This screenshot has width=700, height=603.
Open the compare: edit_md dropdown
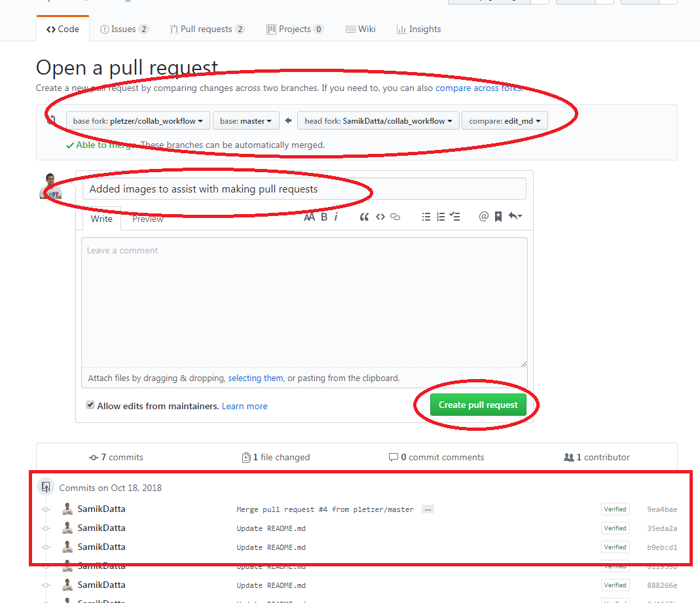coord(505,121)
